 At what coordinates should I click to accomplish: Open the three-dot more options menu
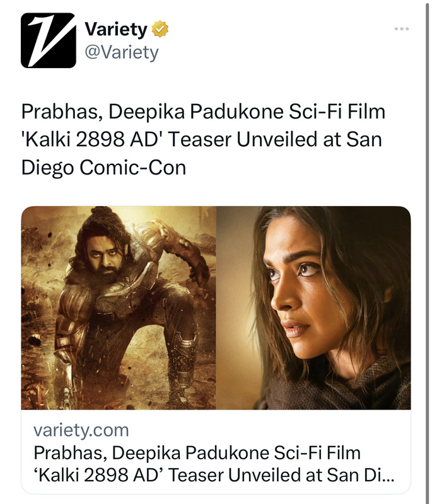pos(402,29)
